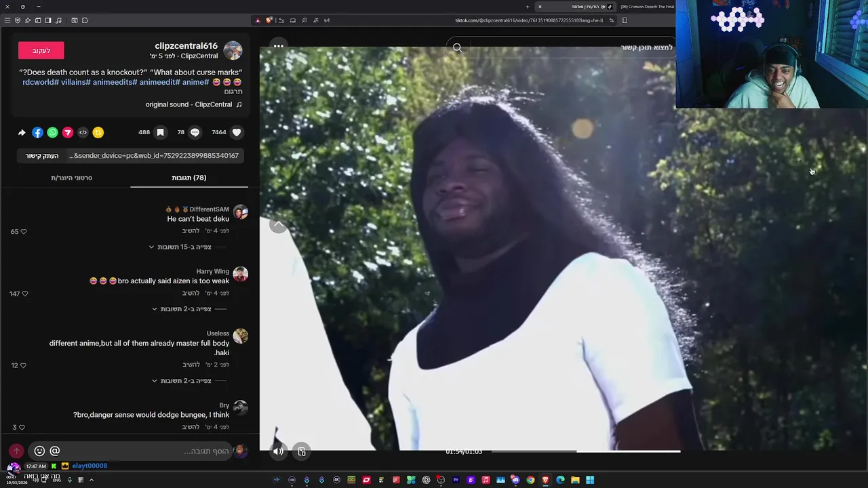Like the comment by Useless
This screenshot has width=868, height=488.
(23, 365)
